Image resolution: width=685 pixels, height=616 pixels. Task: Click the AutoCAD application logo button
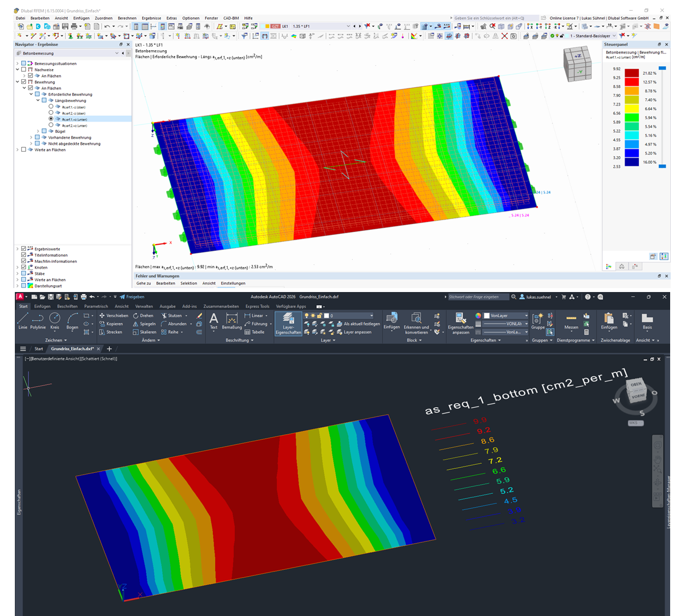(x=20, y=297)
